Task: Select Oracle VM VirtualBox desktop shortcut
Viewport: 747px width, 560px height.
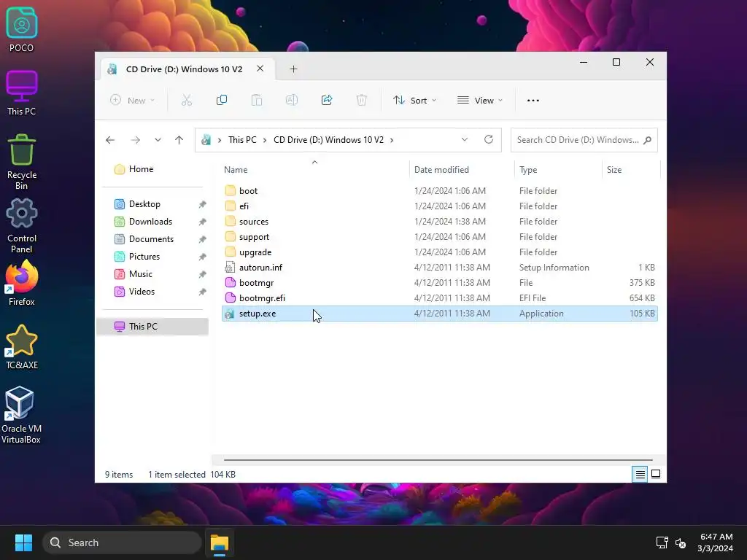Action: click(x=21, y=415)
